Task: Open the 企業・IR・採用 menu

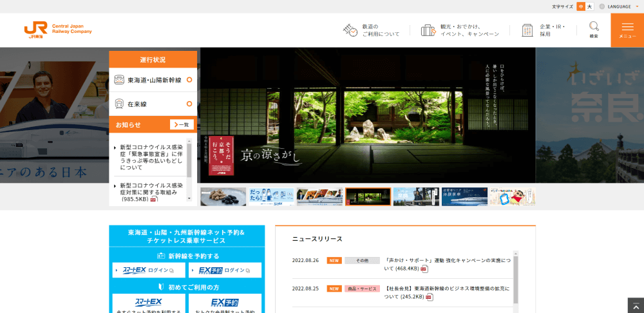Action: click(x=544, y=30)
